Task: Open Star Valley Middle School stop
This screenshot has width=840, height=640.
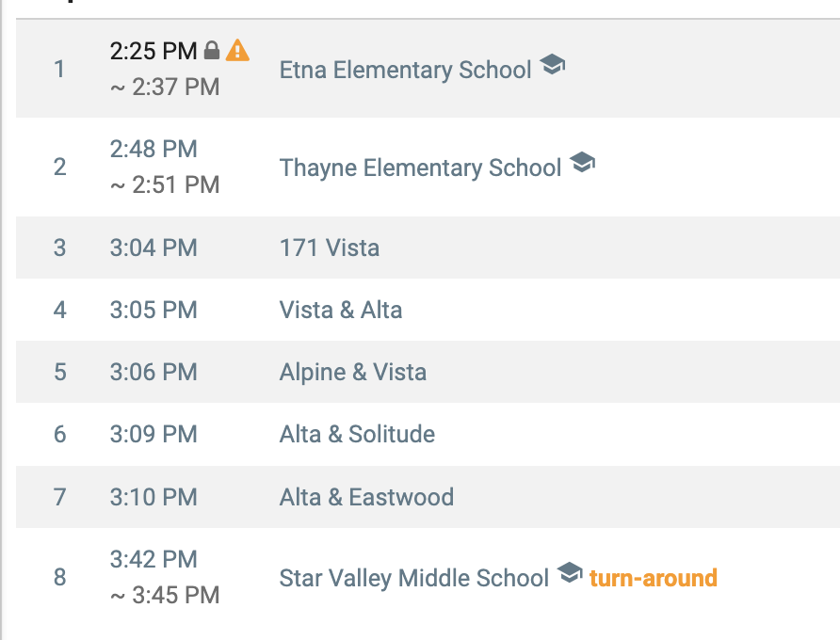Action: [x=414, y=579]
